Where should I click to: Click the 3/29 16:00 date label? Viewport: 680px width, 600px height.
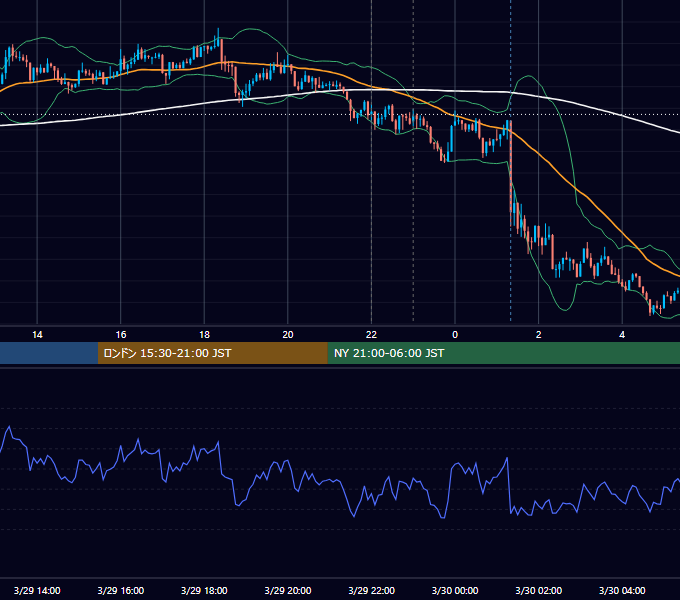tap(121, 590)
